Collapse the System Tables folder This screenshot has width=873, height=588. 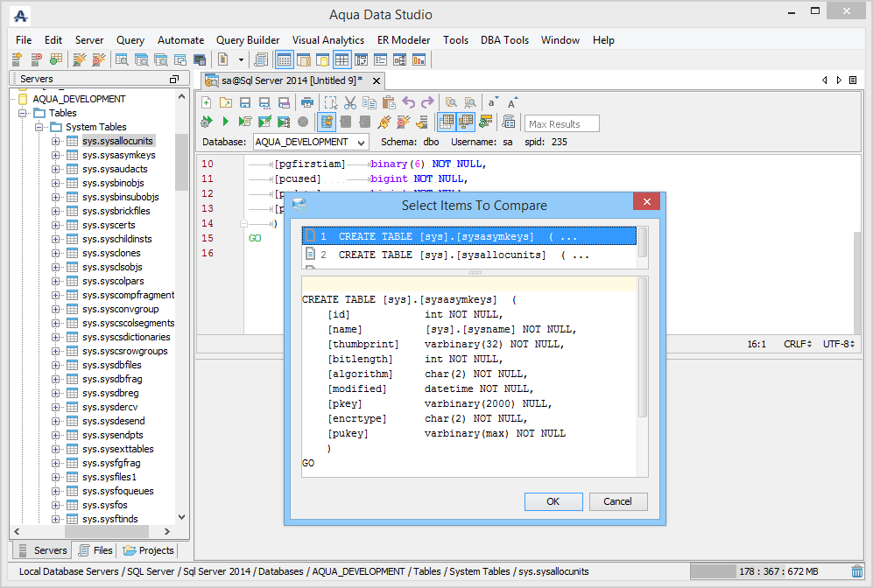coord(40,127)
